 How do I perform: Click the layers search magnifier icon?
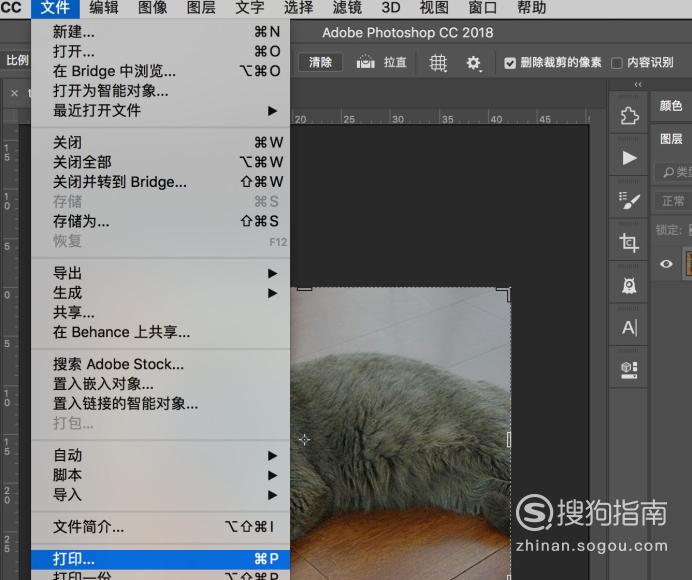(669, 172)
